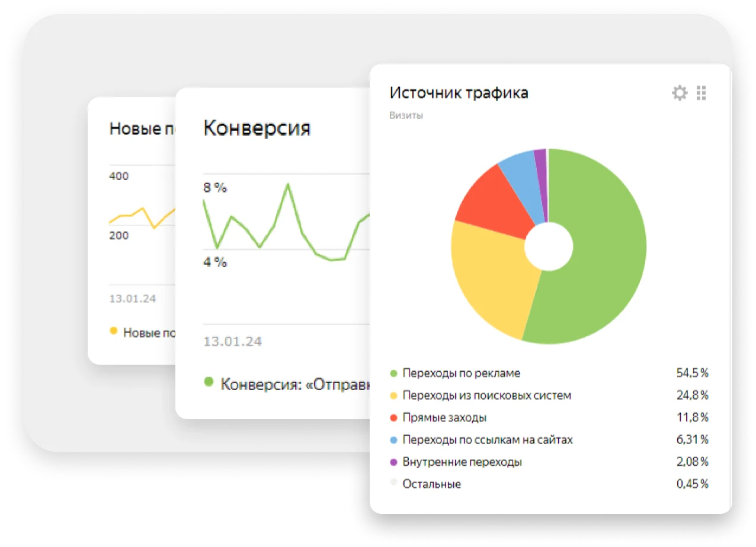This screenshot has width=756, height=547.
Task: Click the 6,31 % value
Action: coord(693,440)
